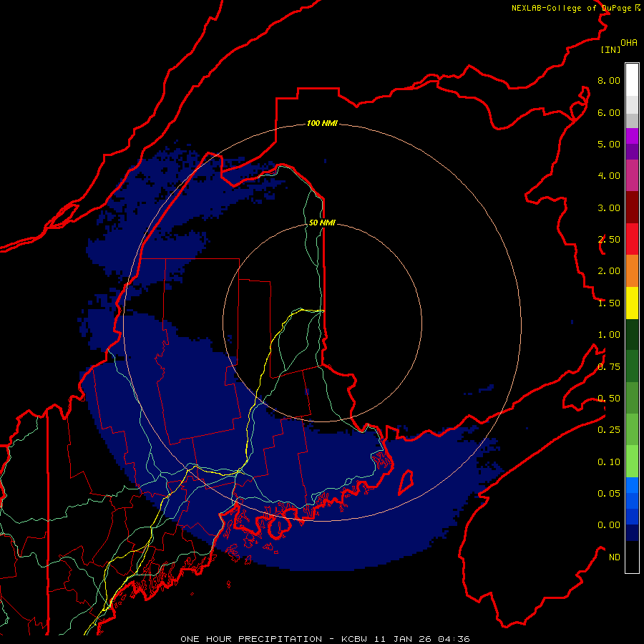This screenshot has height=644, width=644.
Task: Click the 100 NMI range ring label
Action: point(322,123)
